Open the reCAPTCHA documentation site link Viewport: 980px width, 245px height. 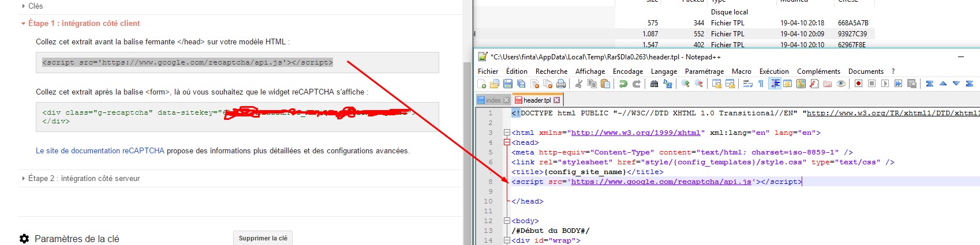[x=100, y=151]
